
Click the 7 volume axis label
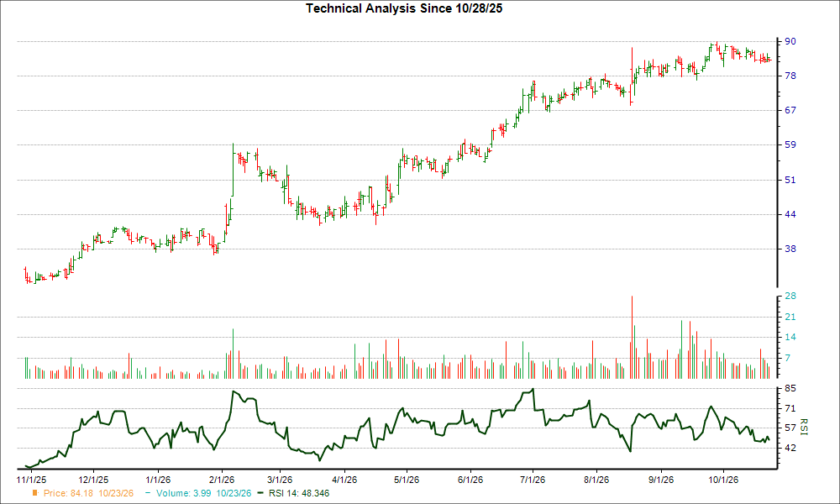788,358
